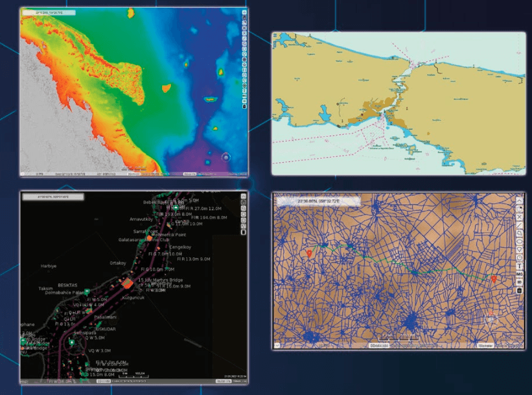The image size is (532, 395).
Task: Select the line drawing tool on road map
Action: 520,225
